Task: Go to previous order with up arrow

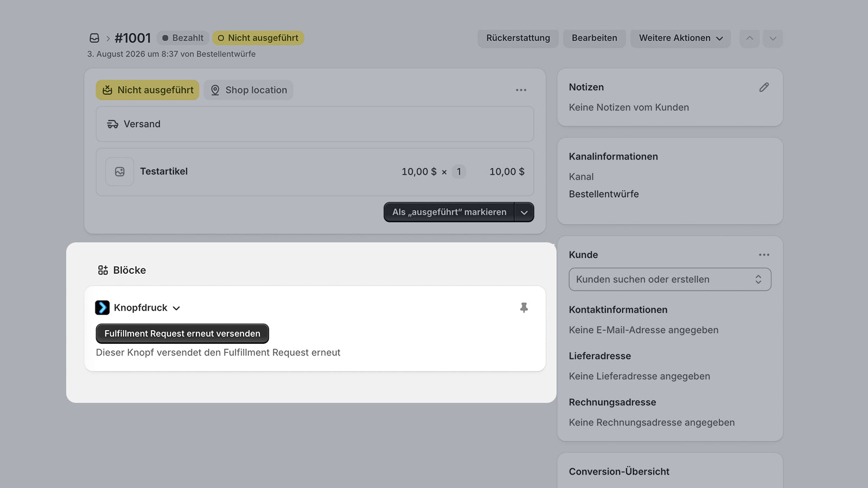Action: pos(749,38)
